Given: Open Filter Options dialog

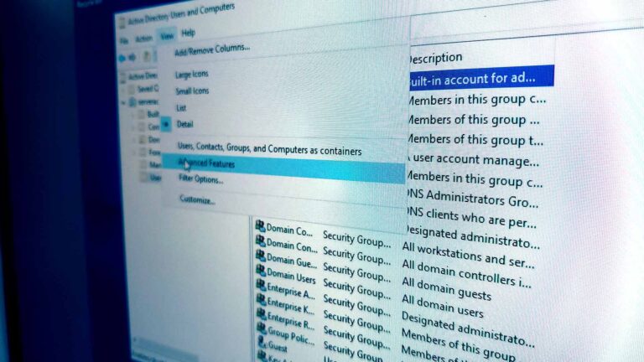Looking at the screenshot, I should [200, 179].
